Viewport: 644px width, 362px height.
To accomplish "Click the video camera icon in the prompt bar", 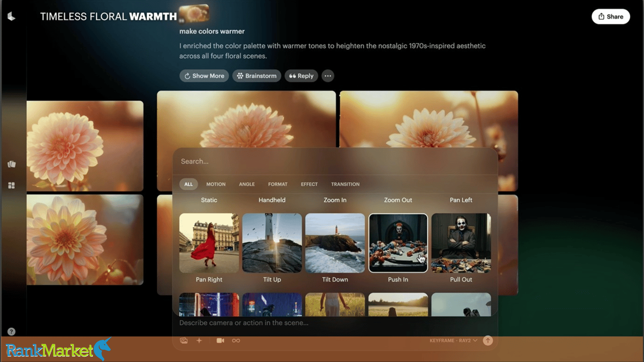I will [x=220, y=340].
